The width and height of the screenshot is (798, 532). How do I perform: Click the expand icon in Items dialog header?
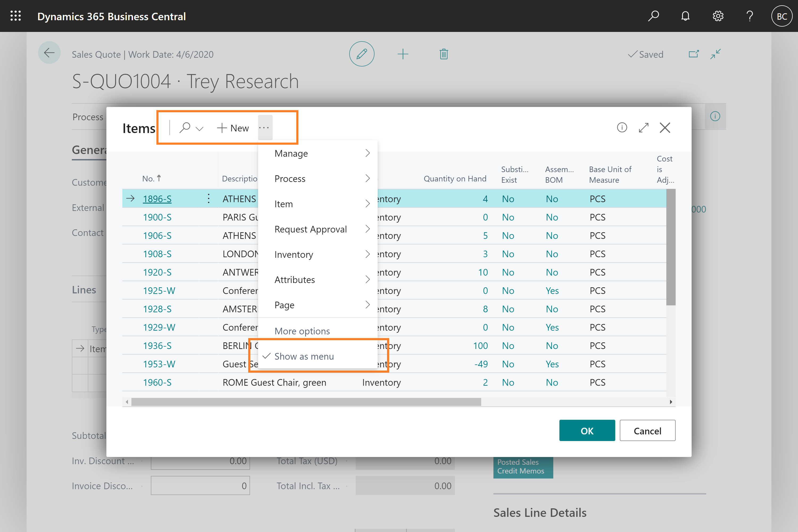click(643, 128)
